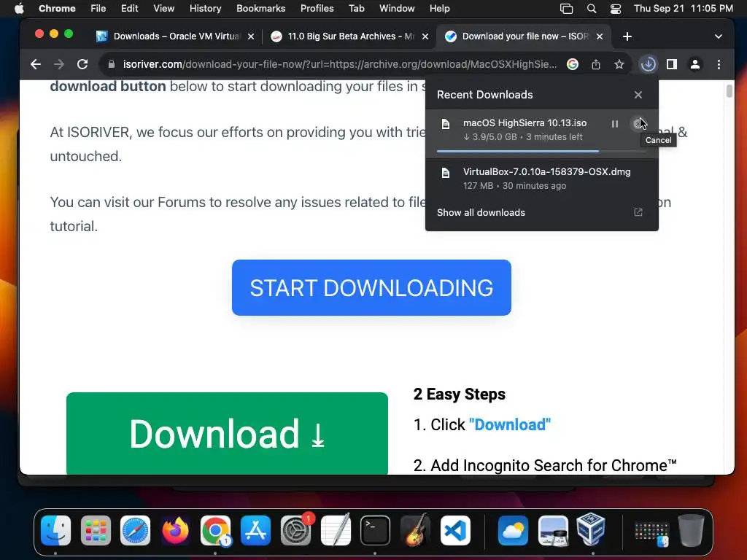Close the Download your file now tab

click(x=600, y=36)
